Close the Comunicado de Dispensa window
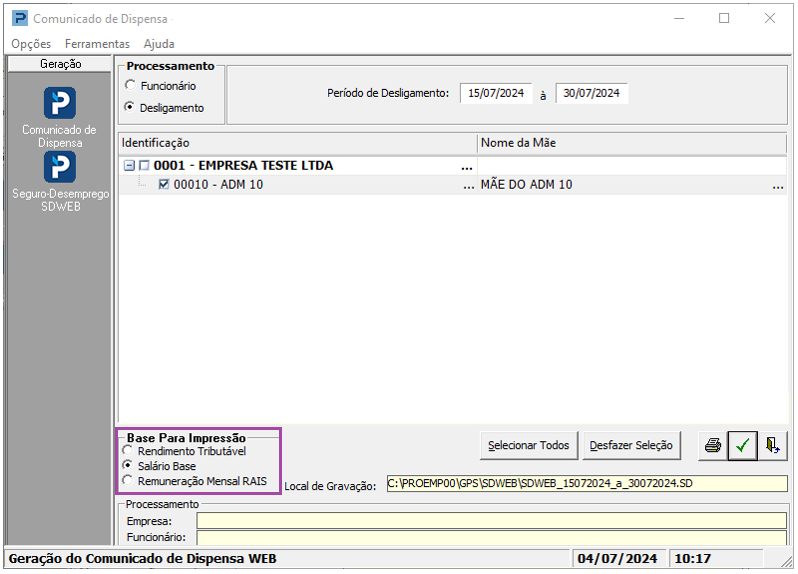Image resolution: width=798 pixels, height=574 pixels. point(770,18)
